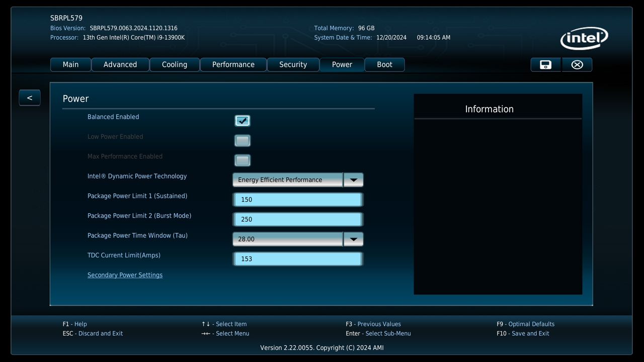Image resolution: width=644 pixels, height=362 pixels.
Task: Open the Advanced tab
Action: pos(120,64)
